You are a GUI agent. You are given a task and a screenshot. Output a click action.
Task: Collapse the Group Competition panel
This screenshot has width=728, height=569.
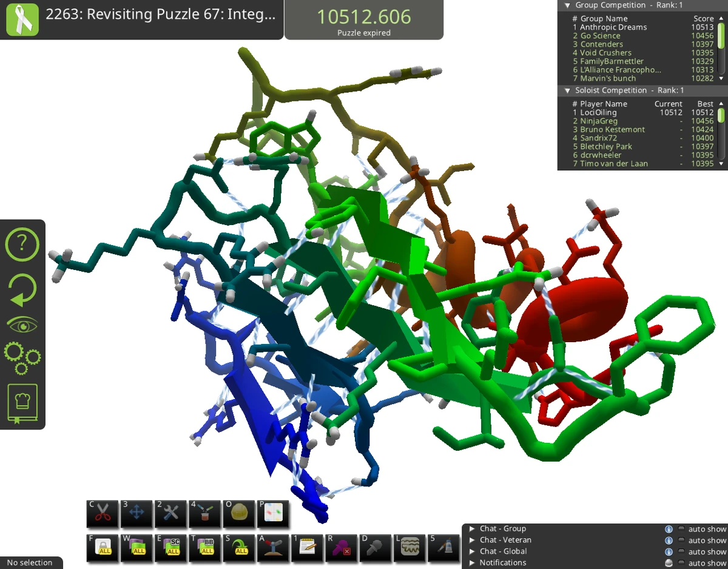pyautogui.click(x=567, y=5)
